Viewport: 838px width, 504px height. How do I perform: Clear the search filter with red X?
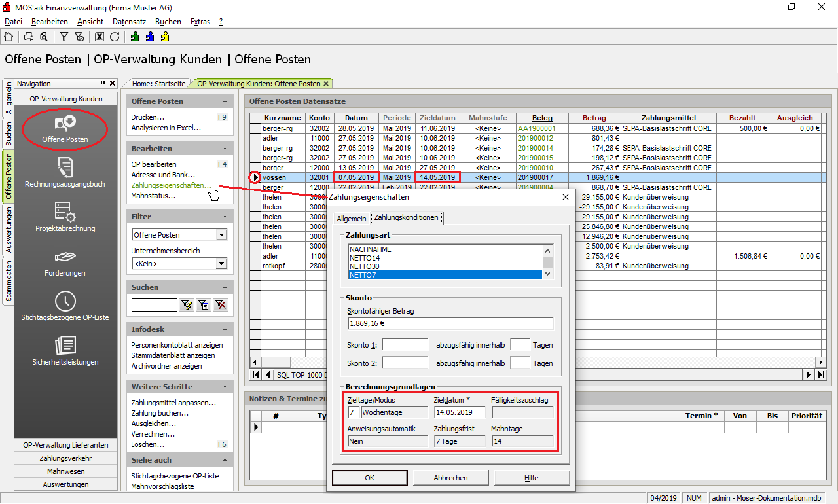tap(221, 305)
